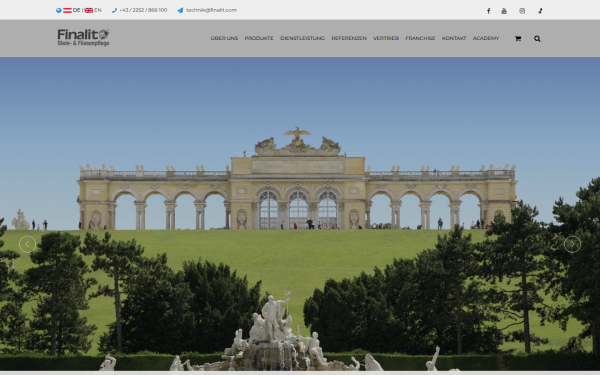Click the globe language icon
This screenshot has height=375, width=600.
tap(59, 10)
